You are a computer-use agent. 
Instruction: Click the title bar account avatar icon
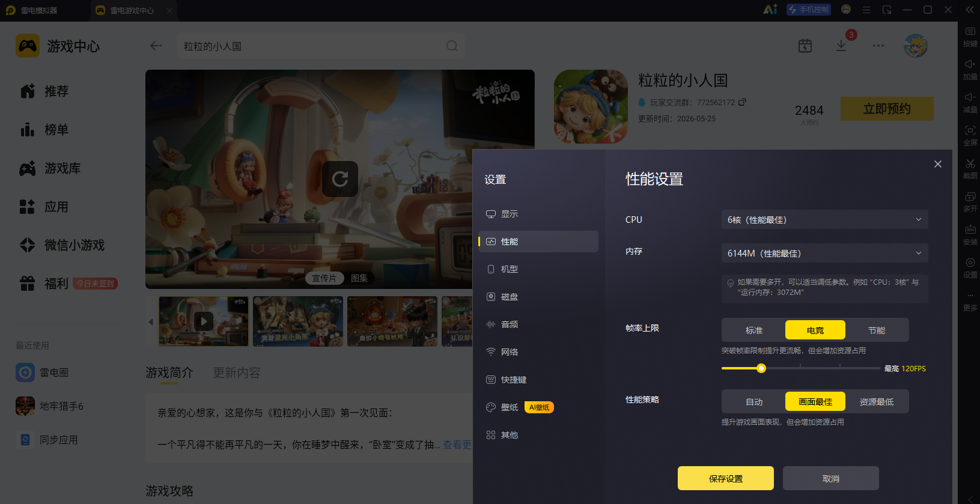[846, 10]
